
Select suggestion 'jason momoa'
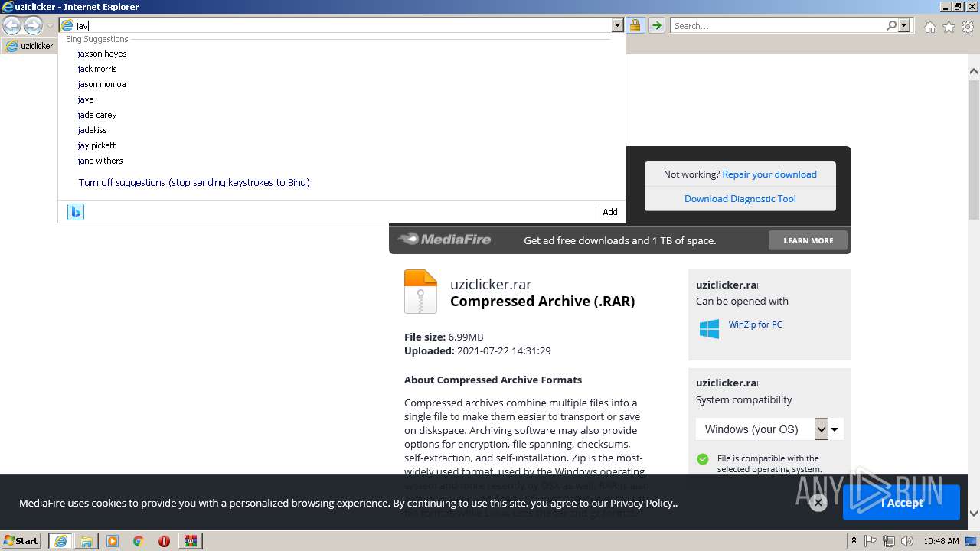pos(101,84)
